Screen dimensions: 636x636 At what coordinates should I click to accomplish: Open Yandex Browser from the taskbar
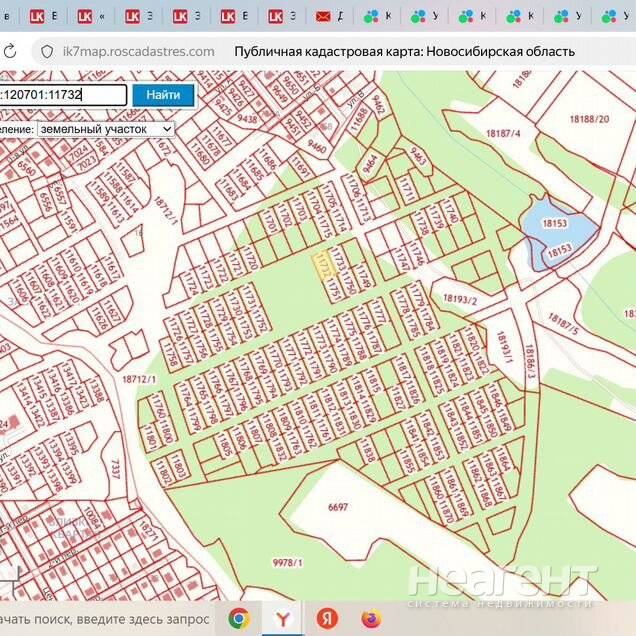point(282,618)
